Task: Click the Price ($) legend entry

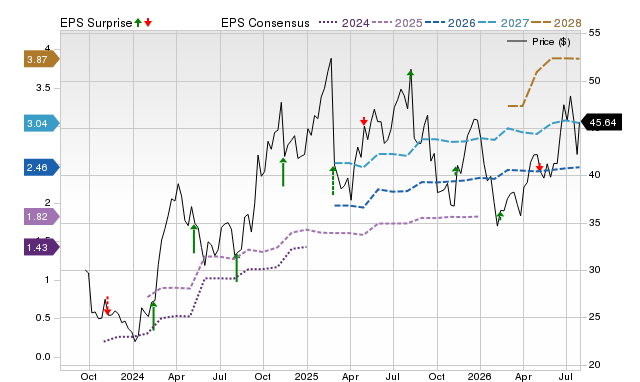Action: pyautogui.click(x=539, y=42)
